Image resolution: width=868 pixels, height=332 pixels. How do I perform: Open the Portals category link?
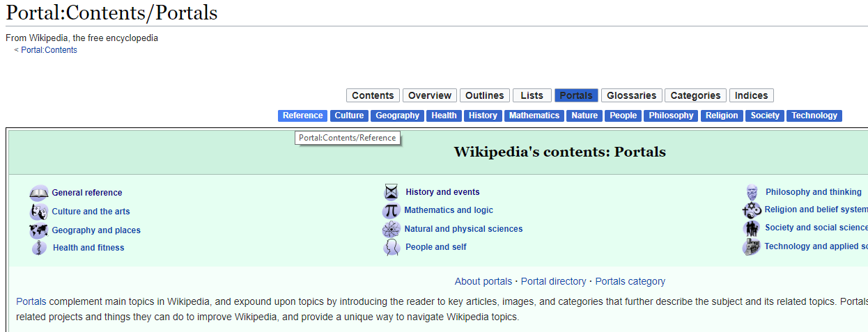(x=630, y=282)
